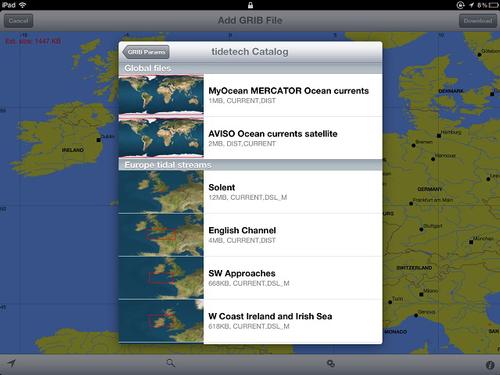The image size is (500, 375).
Task: Go back using GRIB Params button
Action: tap(146, 52)
